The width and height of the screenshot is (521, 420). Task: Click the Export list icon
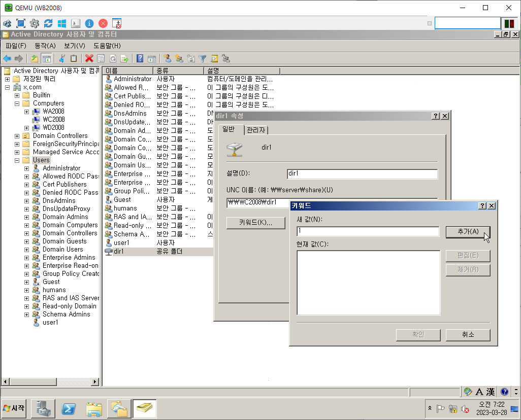click(x=124, y=59)
